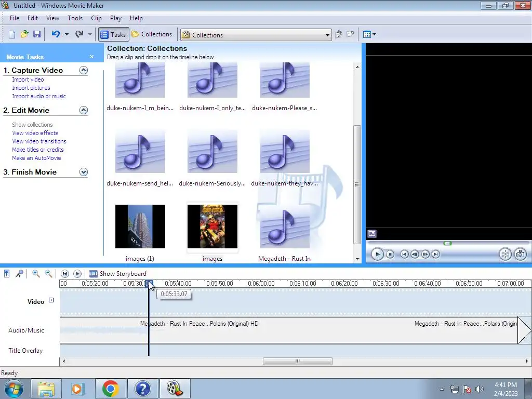Open the View menu
Viewport: 532px width, 399px height.
[x=52, y=18]
